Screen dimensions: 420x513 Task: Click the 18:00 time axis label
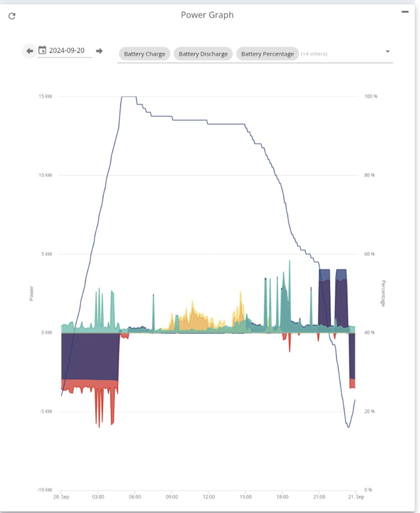coord(282,497)
